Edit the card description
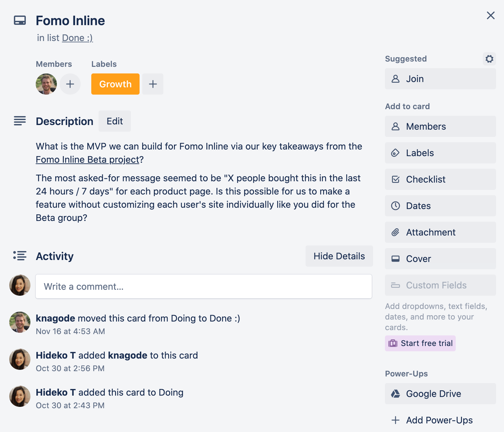The width and height of the screenshot is (504, 432). (x=115, y=121)
